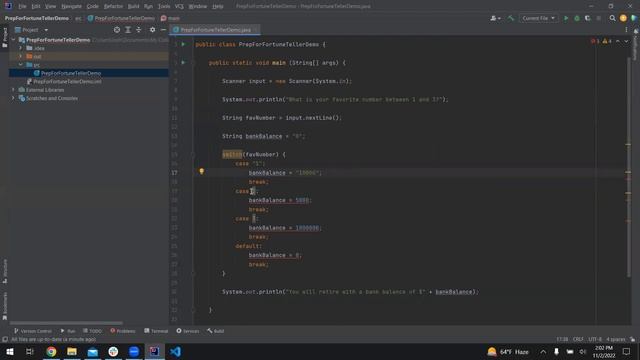Open Visual Studio Code from taskbar

176,352
